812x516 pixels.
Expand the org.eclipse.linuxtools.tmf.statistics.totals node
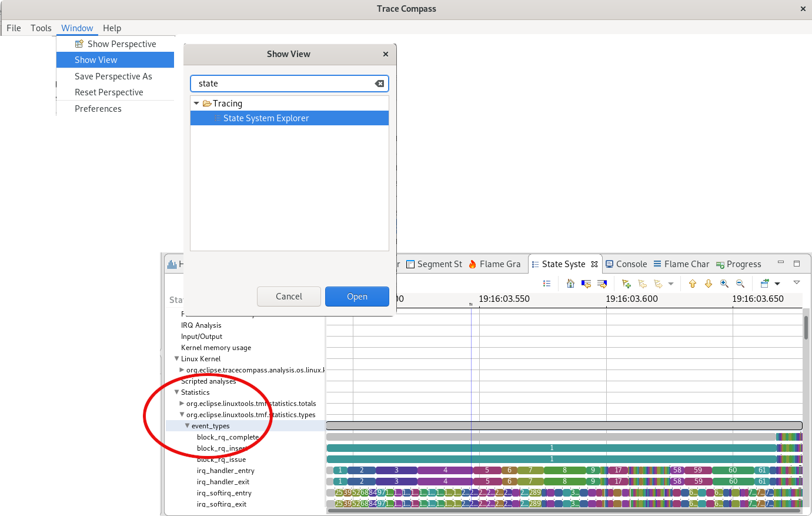tap(182, 404)
